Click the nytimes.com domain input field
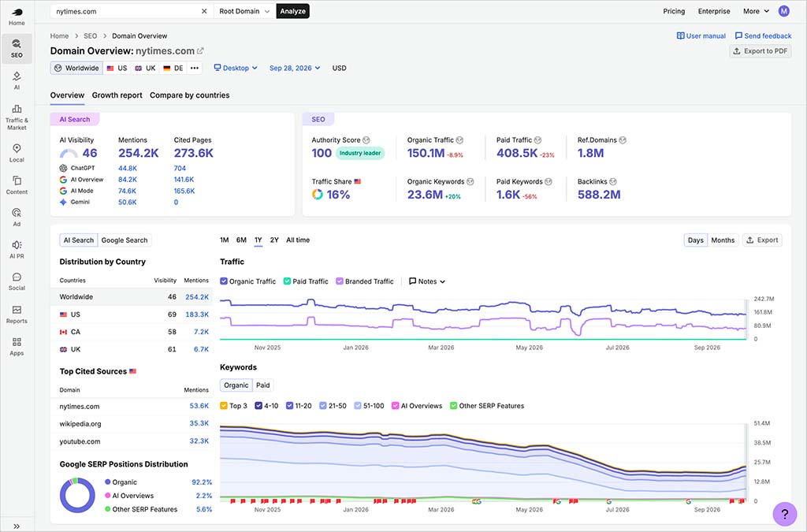This screenshot has width=807, height=532. tap(126, 11)
